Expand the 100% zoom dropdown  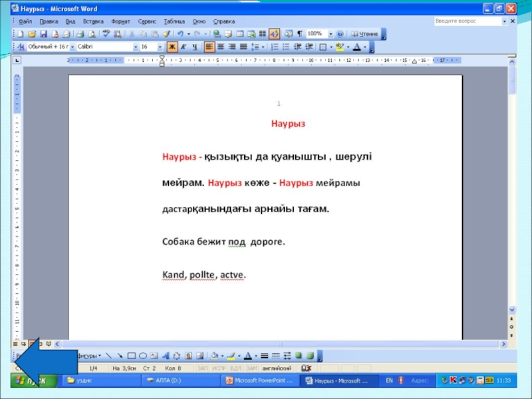click(x=331, y=34)
